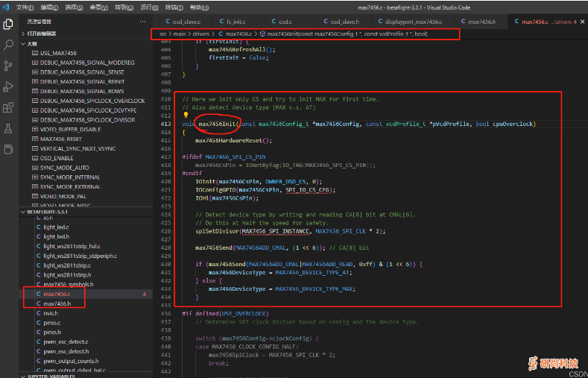The height and width of the screenshot is (378, 588).
Task: Open the 终端 (Terminal) menu
Action: [x=175, y=6]
